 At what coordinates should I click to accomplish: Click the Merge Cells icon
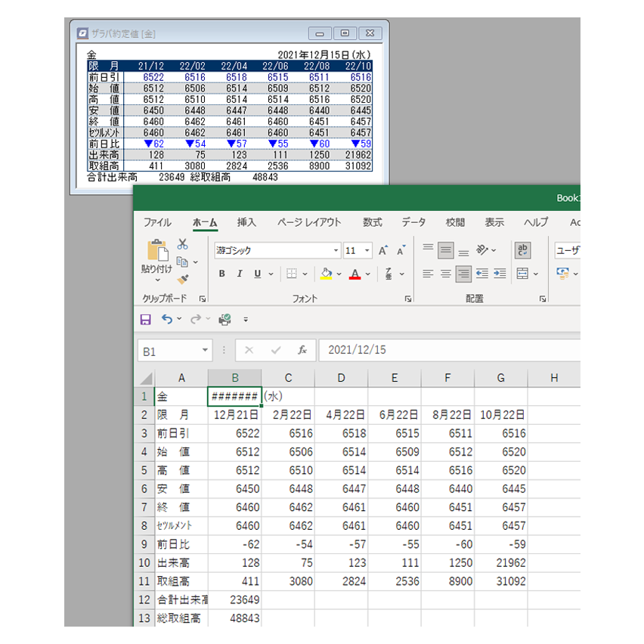pyautogui.click(x=522, y=274)
